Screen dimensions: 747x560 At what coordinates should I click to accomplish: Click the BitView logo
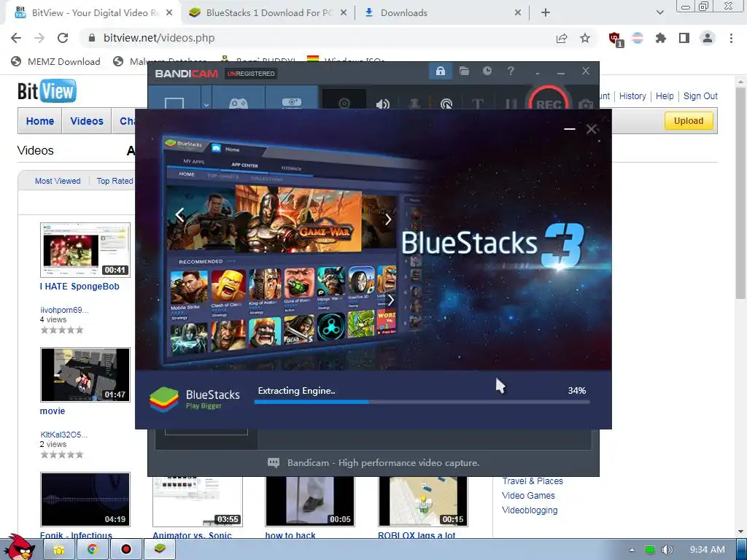[47, 91]
